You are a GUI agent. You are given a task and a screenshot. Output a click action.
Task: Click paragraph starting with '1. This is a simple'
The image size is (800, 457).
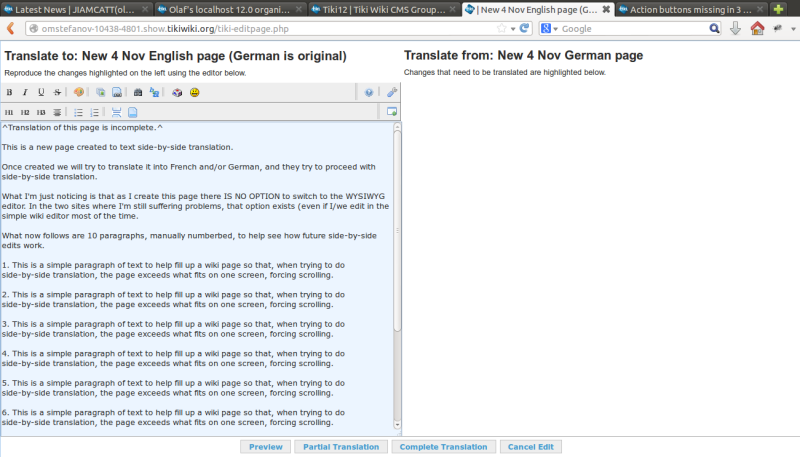(x=173, y=270)
